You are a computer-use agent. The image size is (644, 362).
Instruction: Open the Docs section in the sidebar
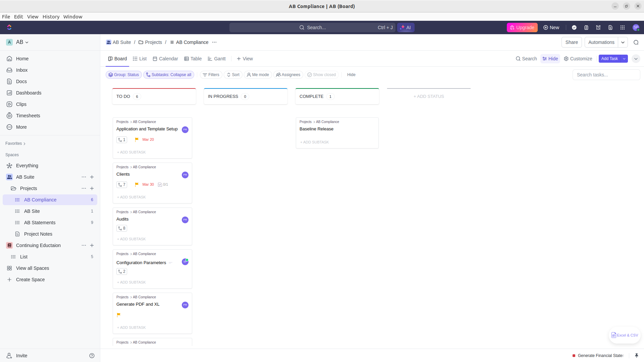click(21, 81)
